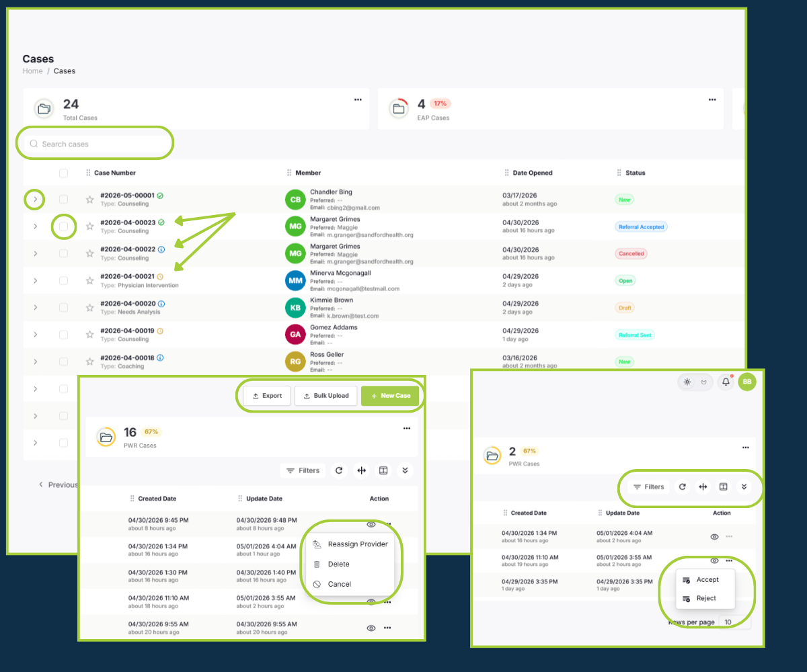This screenshot has height=672, width=807.
Task: Click the Home breadcrumb link
Action: pyautogui.click(x=32, y=71)
